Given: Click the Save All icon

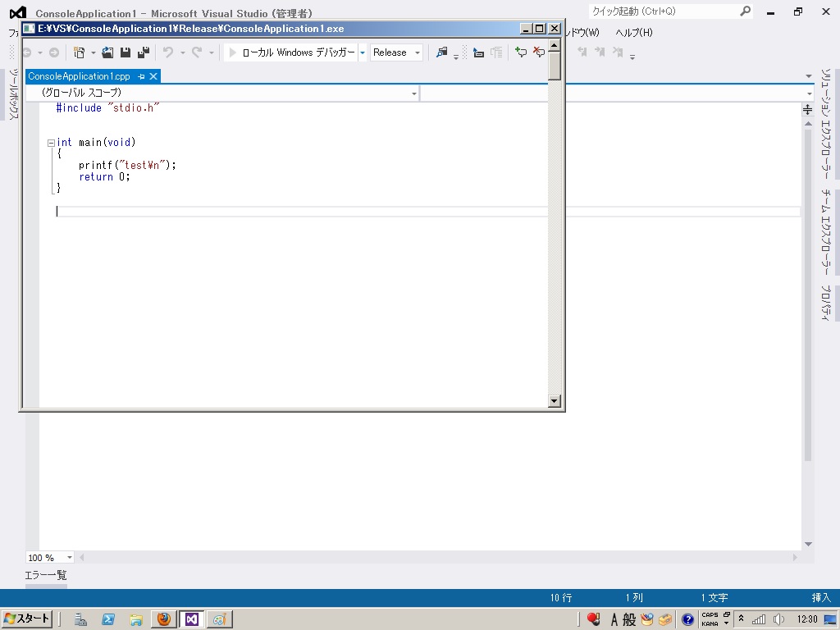Looking at the screenshot, I should tap(144, 52).
